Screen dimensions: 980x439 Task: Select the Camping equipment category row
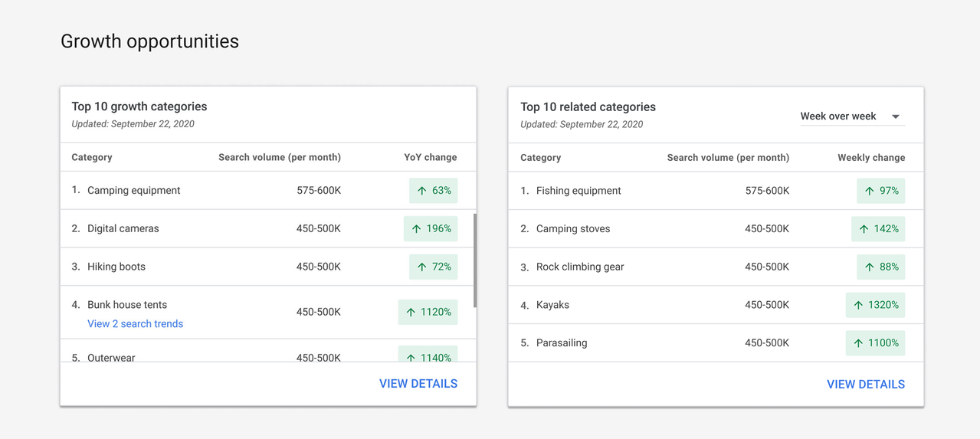click(133, 191)
